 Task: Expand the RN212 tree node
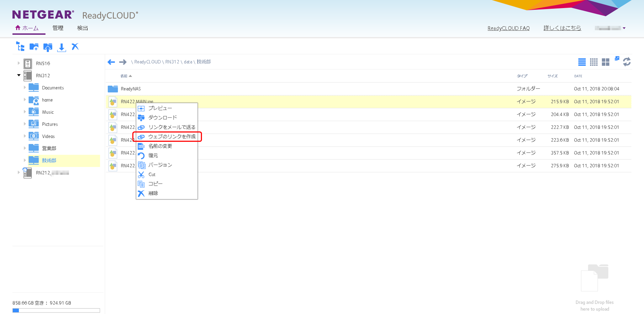click(x=19, y=172)
